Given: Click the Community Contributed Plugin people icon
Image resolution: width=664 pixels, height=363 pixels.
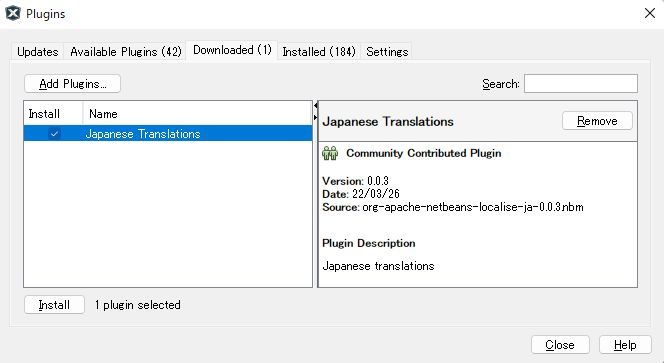Looking at the screenshot, I should 330,153.
